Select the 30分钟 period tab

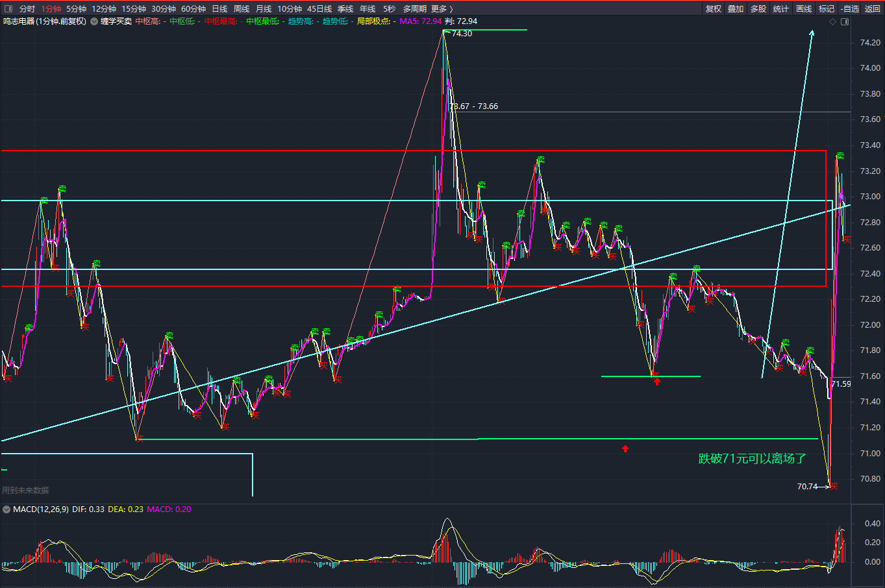[x=164, y=8]
